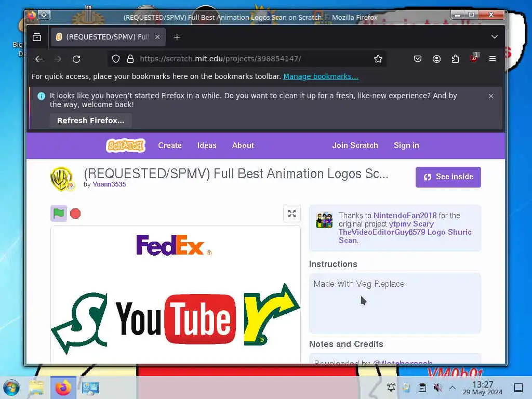This screenshot has height=399, width=532.
Task: Click the YouTube logo on the stage
Action: pyautogui.click(x=176, y=319)
